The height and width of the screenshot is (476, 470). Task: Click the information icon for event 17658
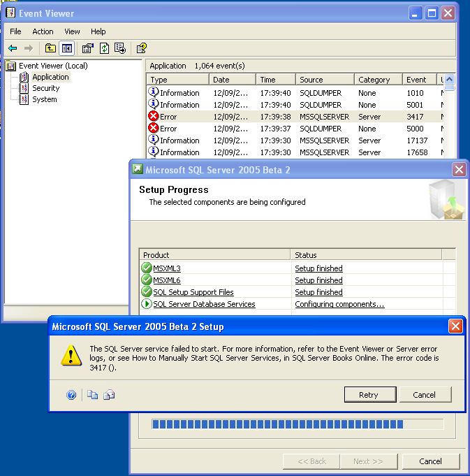pos(154,152)
